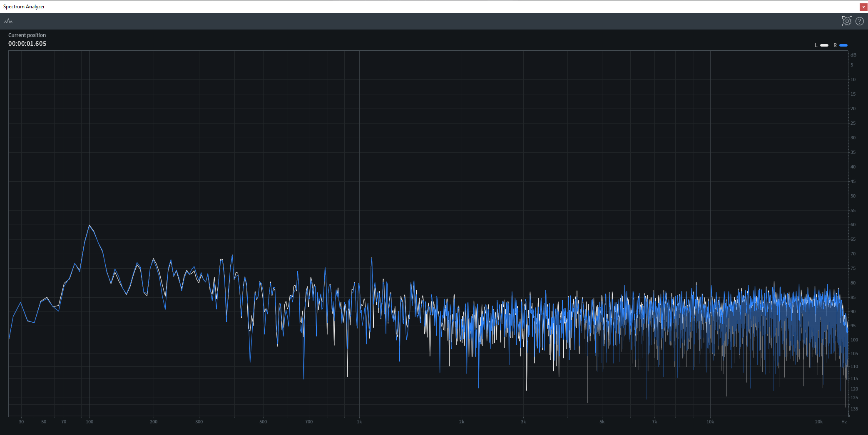Open the Spectrum Analyzer settings gear

click(847, 21)
